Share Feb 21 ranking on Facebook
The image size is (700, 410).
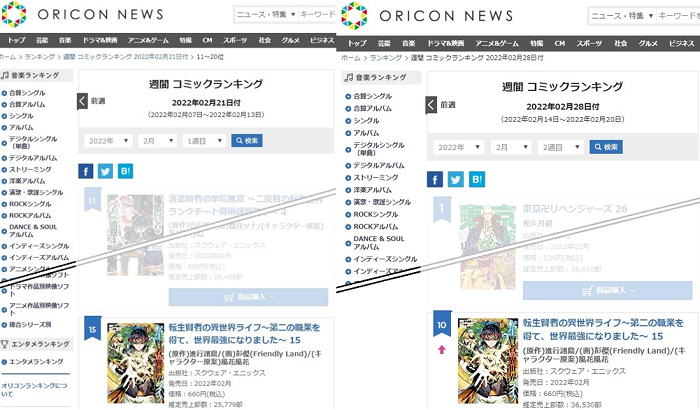click(x=86, y=171)
